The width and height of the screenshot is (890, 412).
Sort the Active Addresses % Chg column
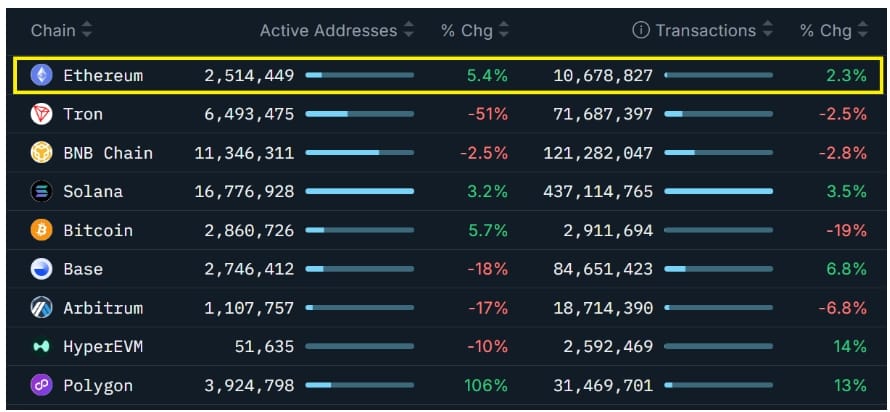click(503, 30)
